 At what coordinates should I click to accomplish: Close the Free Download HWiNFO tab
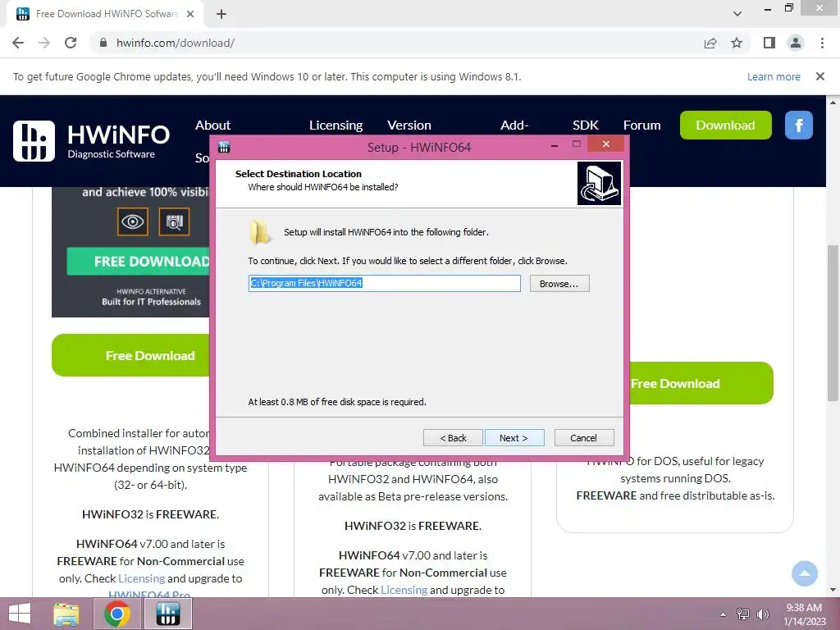[x=190, y=14]
